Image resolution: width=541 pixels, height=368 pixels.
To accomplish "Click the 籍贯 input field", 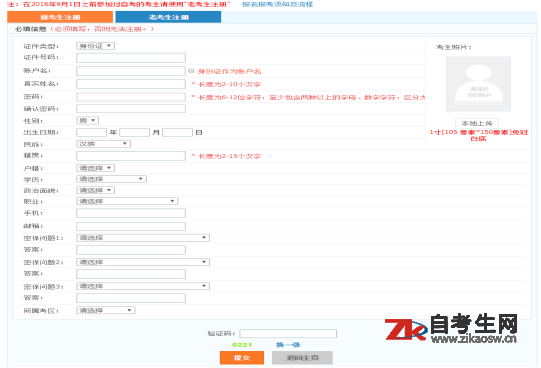I will pyautogui.click(x=131, y=156).
